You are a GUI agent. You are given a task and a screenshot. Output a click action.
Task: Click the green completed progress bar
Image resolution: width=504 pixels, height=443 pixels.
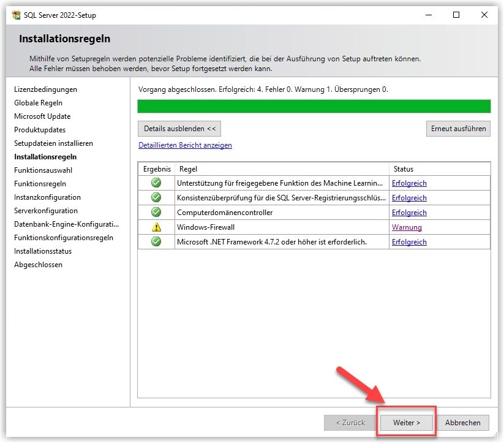click(314, 107)
